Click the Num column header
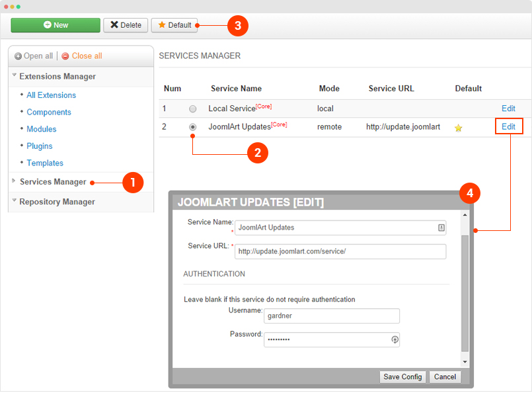532x397 pixels. tap(172, 89)
